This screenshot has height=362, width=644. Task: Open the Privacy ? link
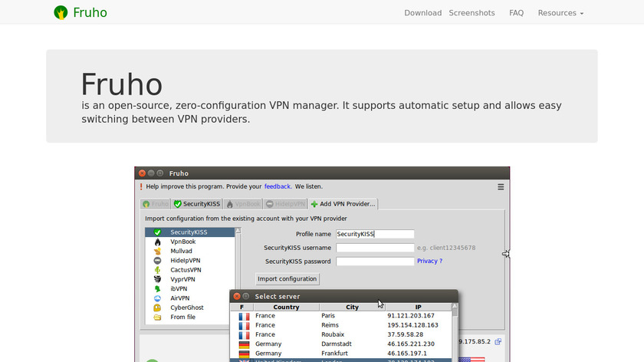429,261
